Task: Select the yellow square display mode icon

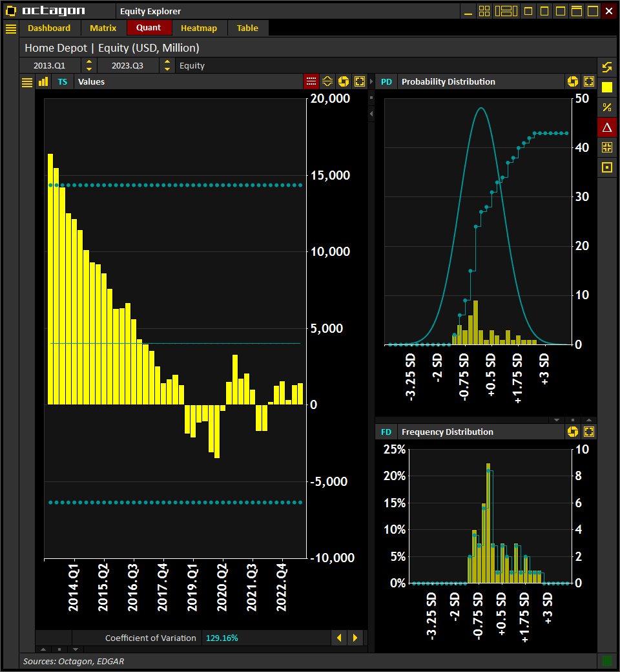Action: tap(607, 87)
